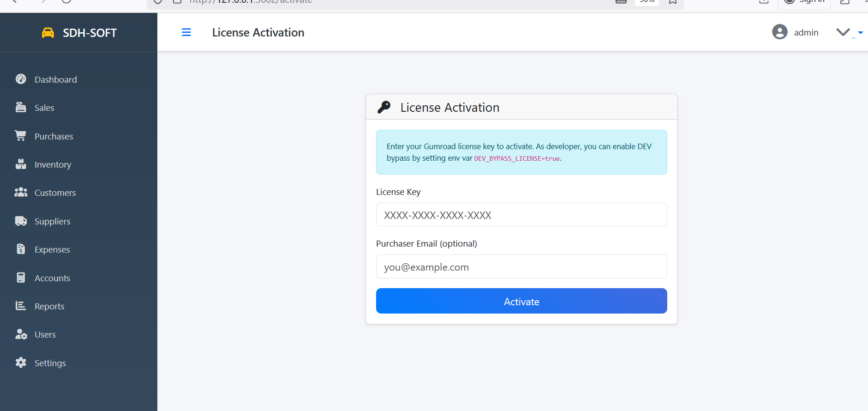Click the Accounts calculator icon

coord(21,278)
